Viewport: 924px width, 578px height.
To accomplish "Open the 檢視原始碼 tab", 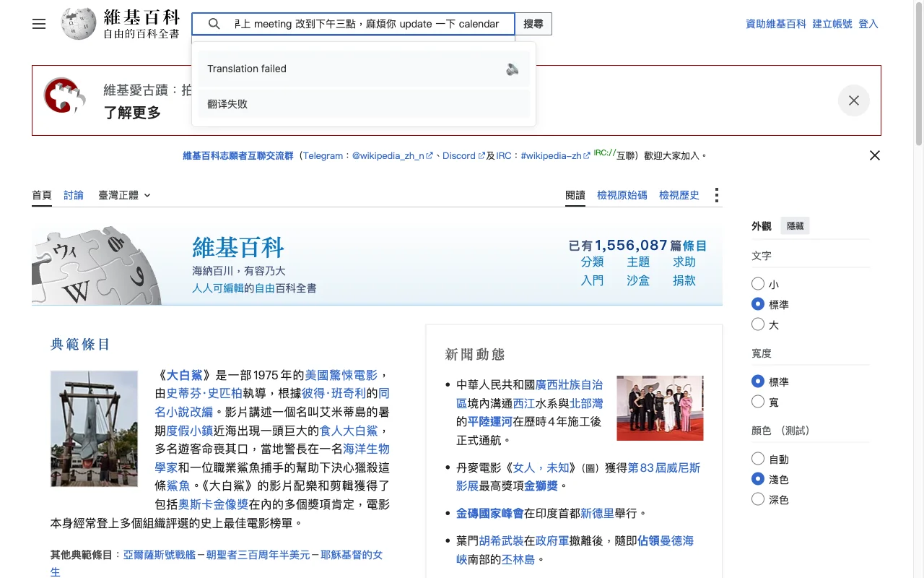I will coord(622,195).
